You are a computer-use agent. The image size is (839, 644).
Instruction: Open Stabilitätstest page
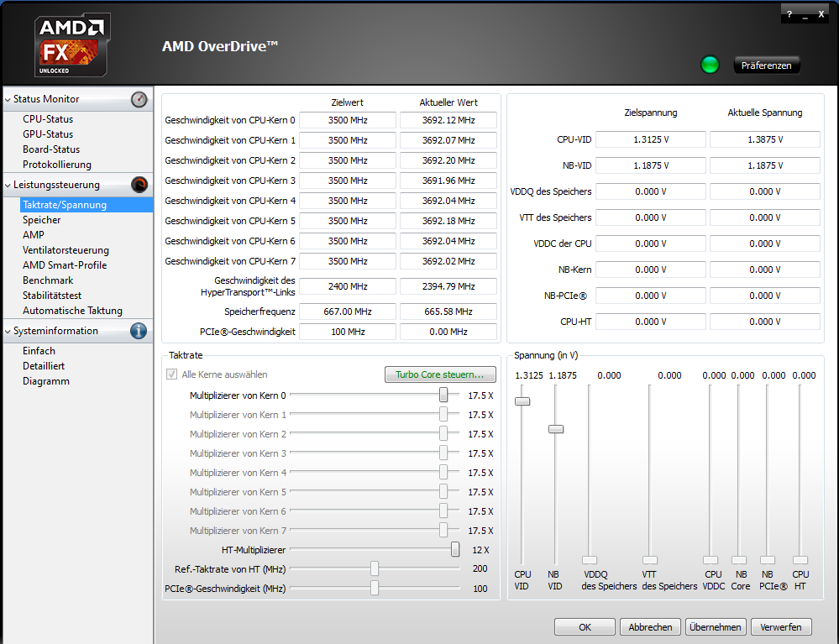pos(52,296)
